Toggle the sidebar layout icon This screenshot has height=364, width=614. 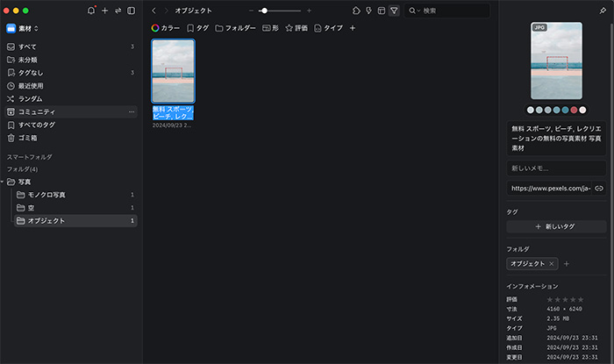click(131, 11)
